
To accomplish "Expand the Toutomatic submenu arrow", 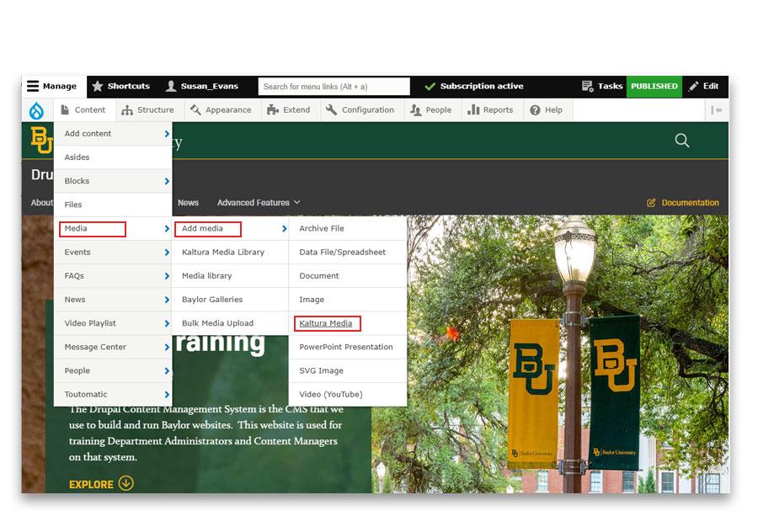I will (167, 394).
